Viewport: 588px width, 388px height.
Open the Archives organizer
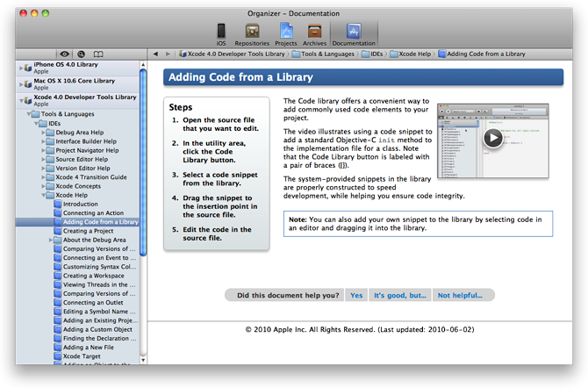tap(315, 34)
